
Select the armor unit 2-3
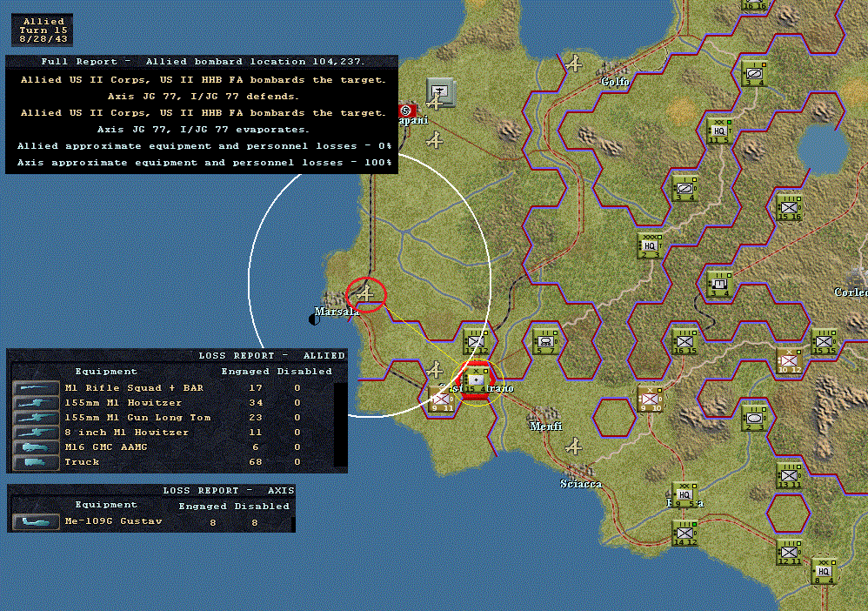click(x=755, y=420)
